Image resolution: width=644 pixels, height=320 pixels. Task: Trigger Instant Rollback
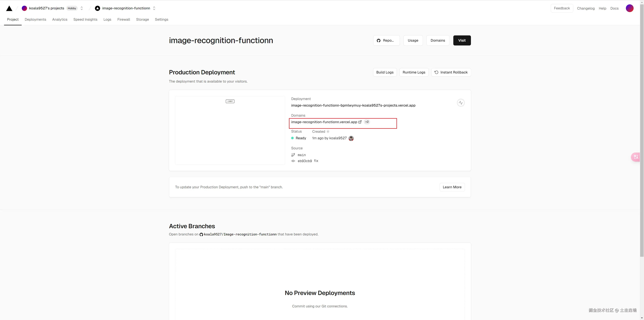pos(451,72)
